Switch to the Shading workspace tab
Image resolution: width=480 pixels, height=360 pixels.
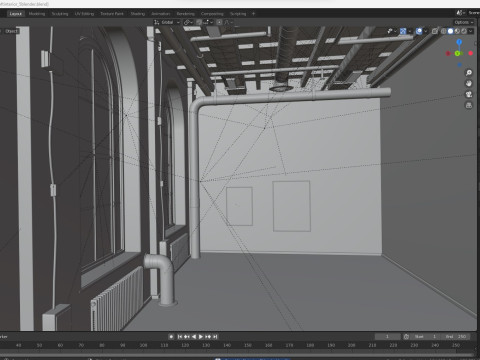[x=138, y=14]
